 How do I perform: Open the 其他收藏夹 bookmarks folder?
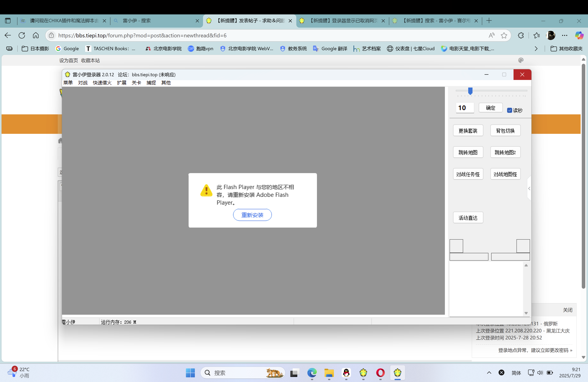(566, 49)
